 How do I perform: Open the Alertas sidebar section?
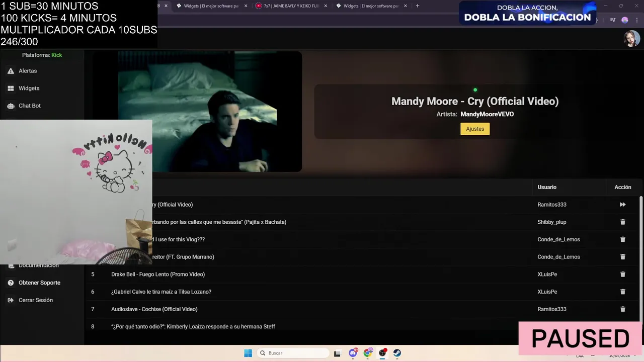28,71
